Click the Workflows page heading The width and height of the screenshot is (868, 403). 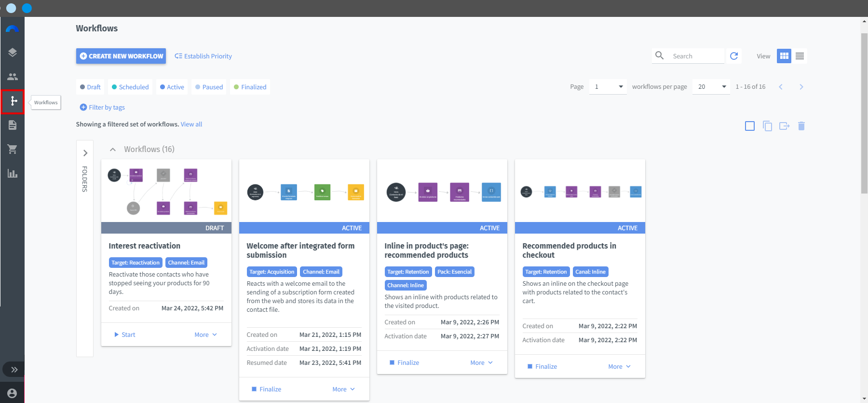click(x=97, y=28)
